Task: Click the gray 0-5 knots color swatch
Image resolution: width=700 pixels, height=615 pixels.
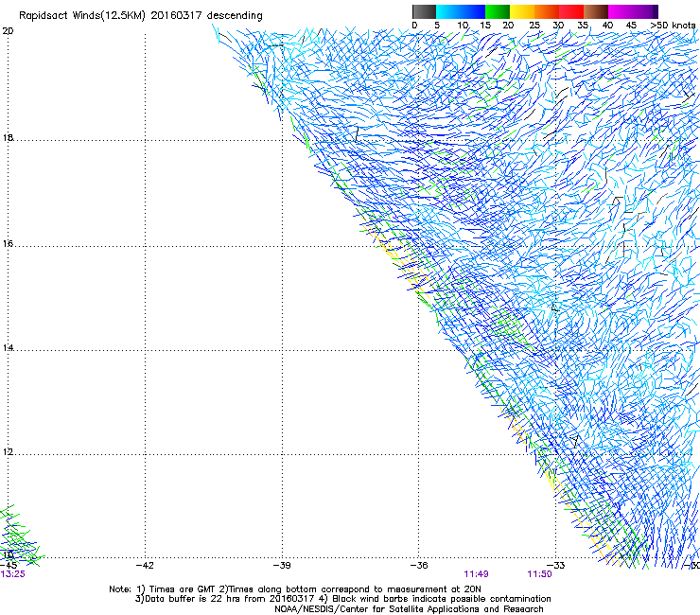Action: tap(424, 11)
